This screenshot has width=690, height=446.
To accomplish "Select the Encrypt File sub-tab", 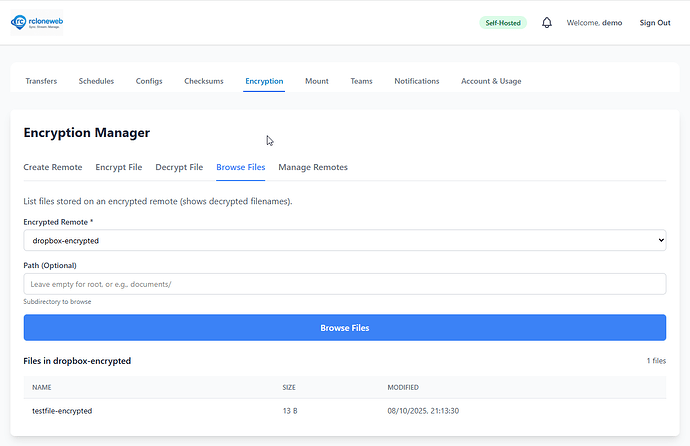I will (119, 167).
